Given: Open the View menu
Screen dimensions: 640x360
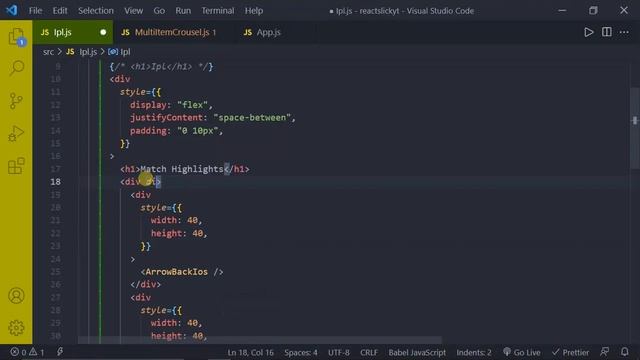Looking at the screenshot, I should [133, 11].
